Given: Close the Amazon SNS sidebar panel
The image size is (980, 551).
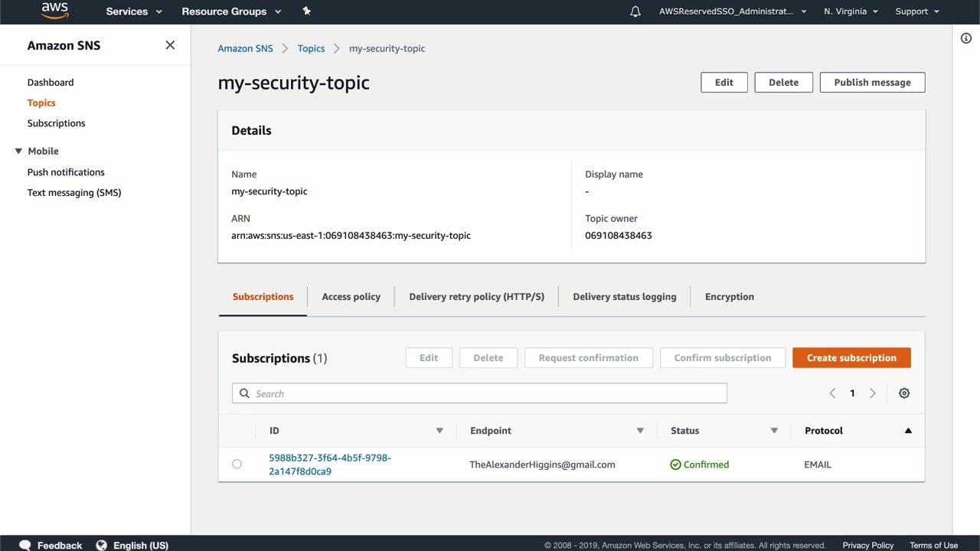Looking at the screenshot, I should pos(170,45).
